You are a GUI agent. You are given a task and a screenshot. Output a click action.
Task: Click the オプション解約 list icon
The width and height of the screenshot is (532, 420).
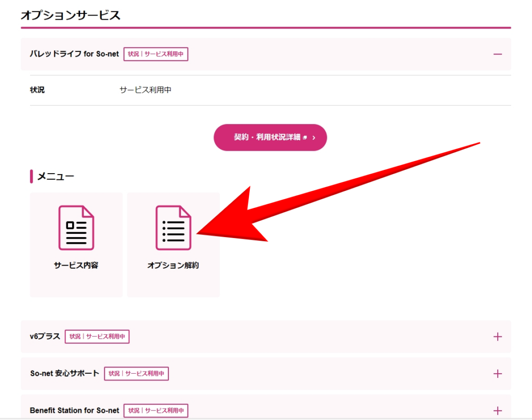click(x=174, y=227)
